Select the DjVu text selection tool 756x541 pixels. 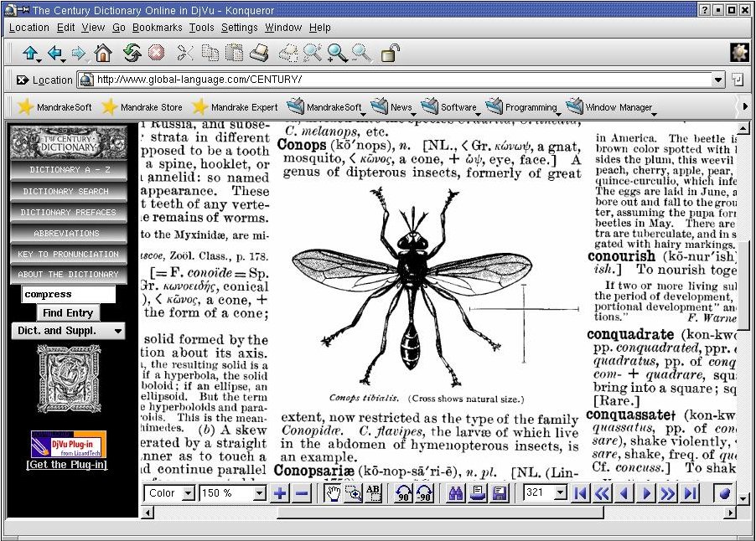pyautogui.click(x=374, y=493)
